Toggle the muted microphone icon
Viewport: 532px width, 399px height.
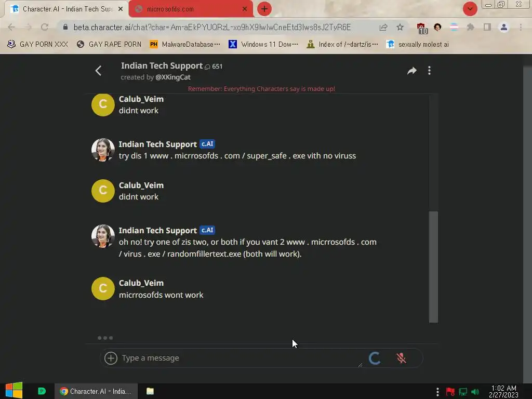(x=401, y=358)
